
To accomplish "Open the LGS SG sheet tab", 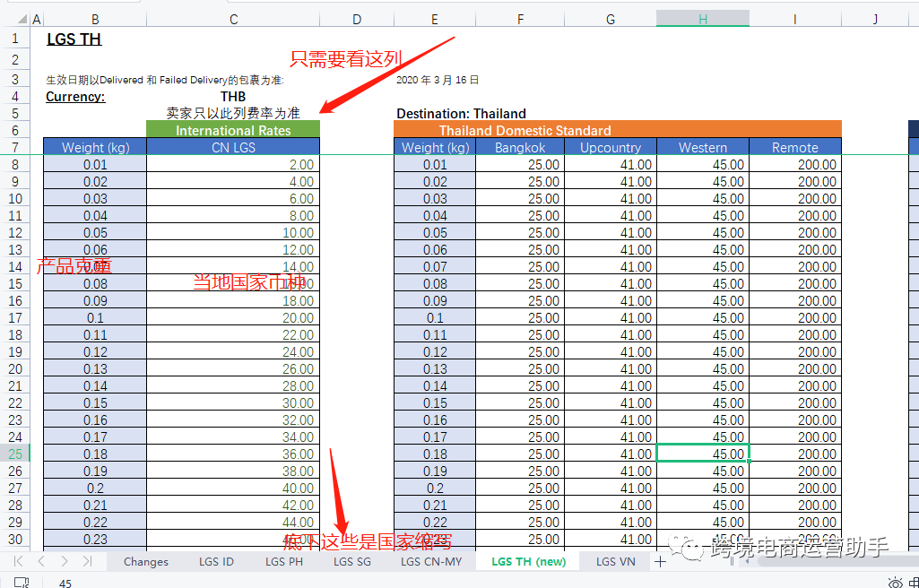I will click(x=351, y=562).
